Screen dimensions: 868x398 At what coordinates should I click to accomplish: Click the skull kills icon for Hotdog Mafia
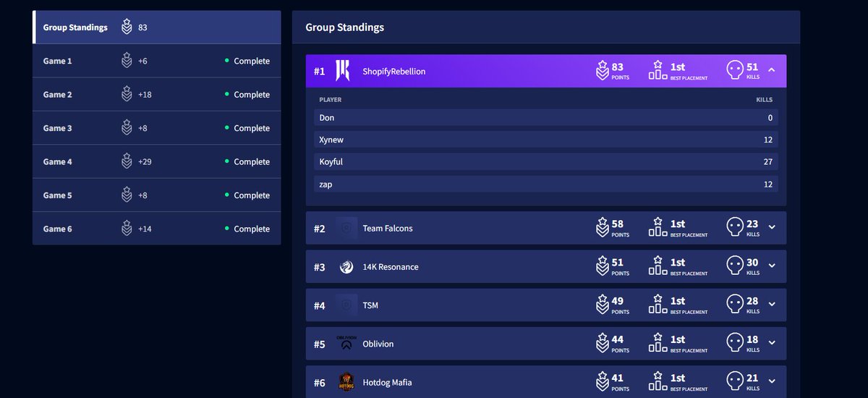(x=734, y=381)
